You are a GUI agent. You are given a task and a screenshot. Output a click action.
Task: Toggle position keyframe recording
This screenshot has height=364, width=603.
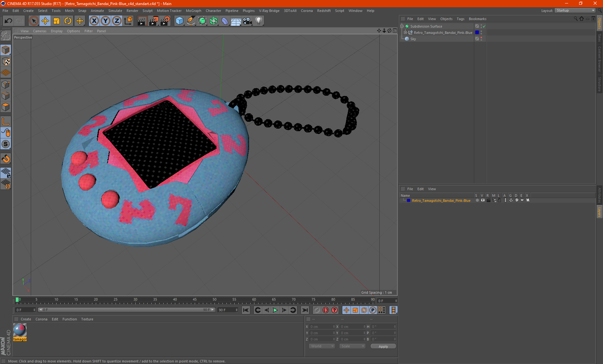346,310
